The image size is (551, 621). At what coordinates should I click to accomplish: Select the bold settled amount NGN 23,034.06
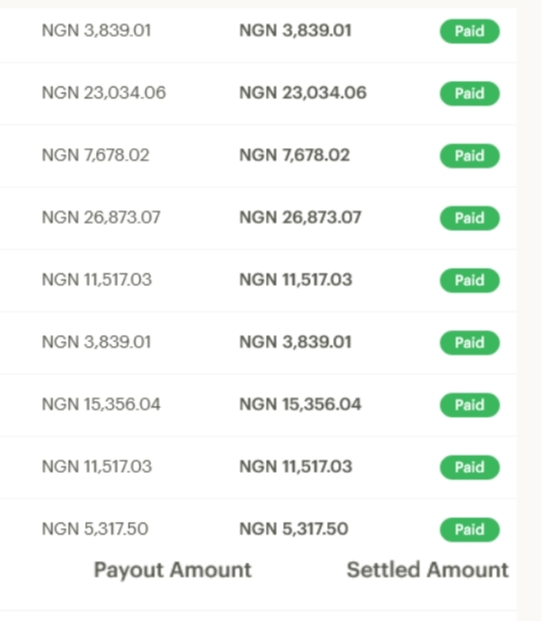point(303,93)
